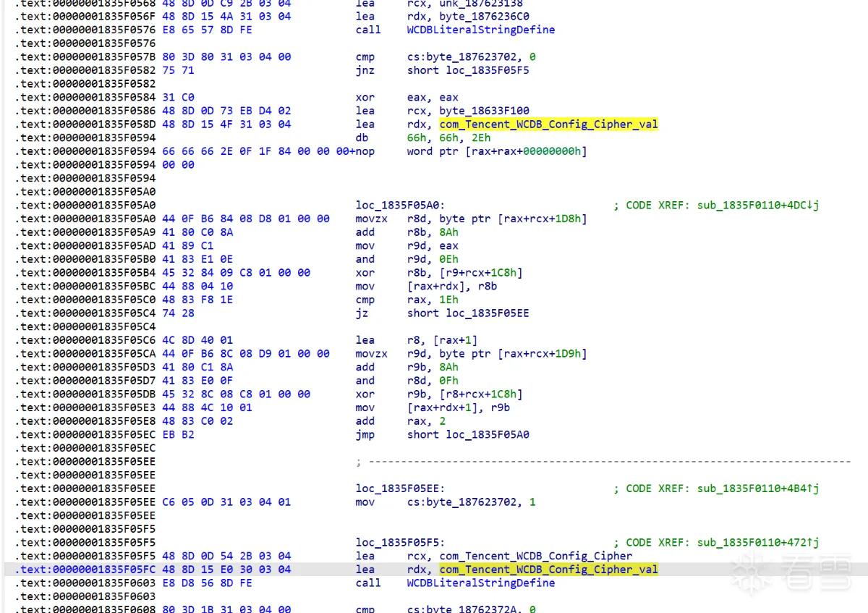
Task: Click the loc_1835F05F5 label definition
Action: 400,543
